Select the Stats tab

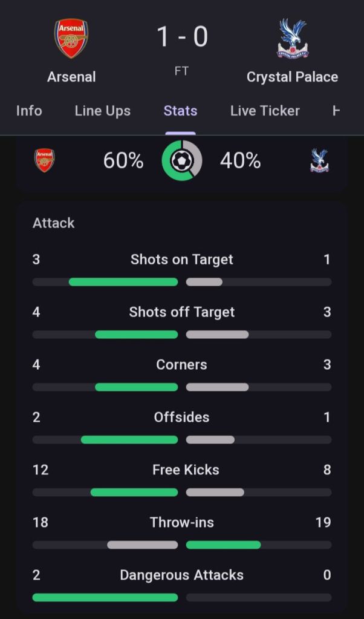point(180,111)
